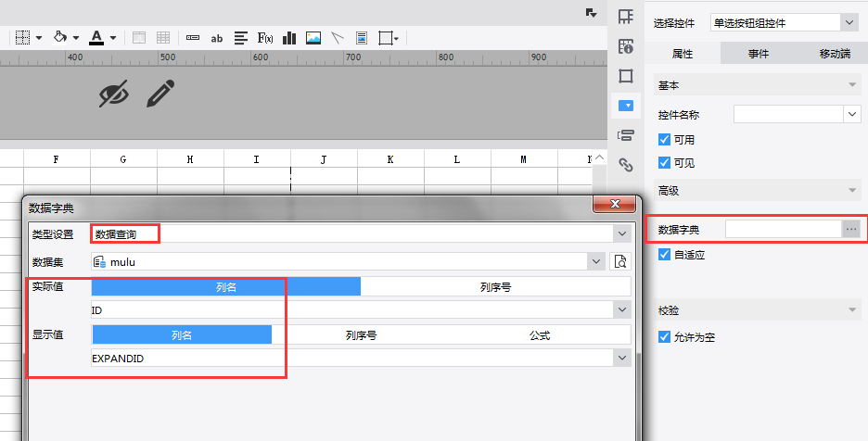Viewport: 868px width, 441px height.
Task: Toggle the 允许为空 checkbox
Action: [664, 336]
